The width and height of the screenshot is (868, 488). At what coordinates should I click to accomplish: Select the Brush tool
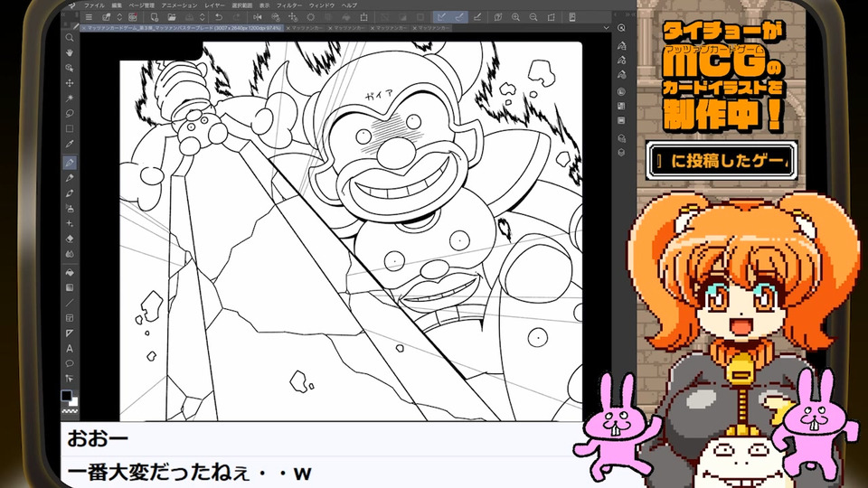[x=70, y=193]
